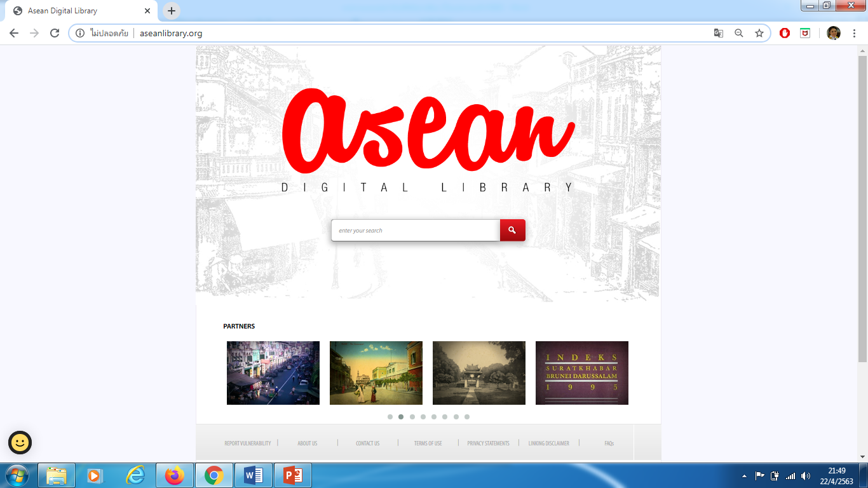Screen dimensions: 868x488
Task: Launch Firefox from the taskbar
Action: pos(174,475)
